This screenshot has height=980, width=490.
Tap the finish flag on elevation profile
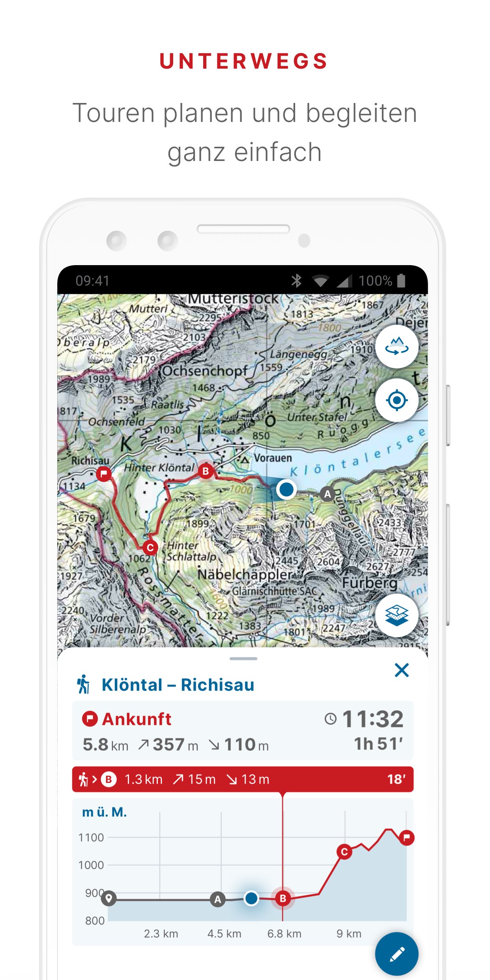(x=406, y=837)
